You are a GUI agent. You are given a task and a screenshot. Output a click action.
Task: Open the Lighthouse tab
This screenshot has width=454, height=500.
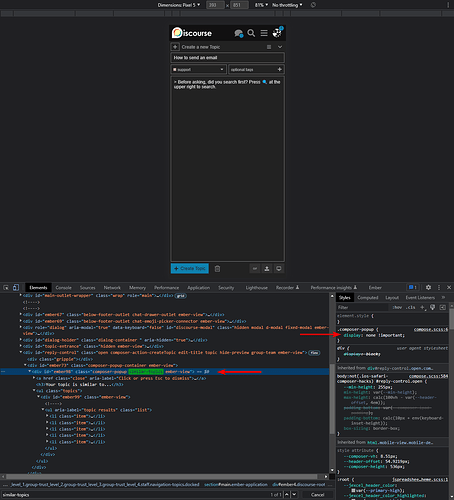click(257, 288)
